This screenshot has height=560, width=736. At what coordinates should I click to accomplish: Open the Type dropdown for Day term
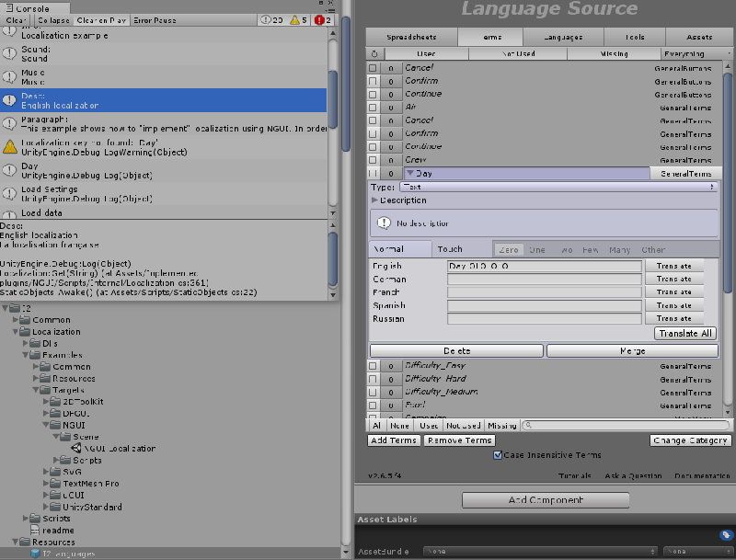click(x=558, y=187)
